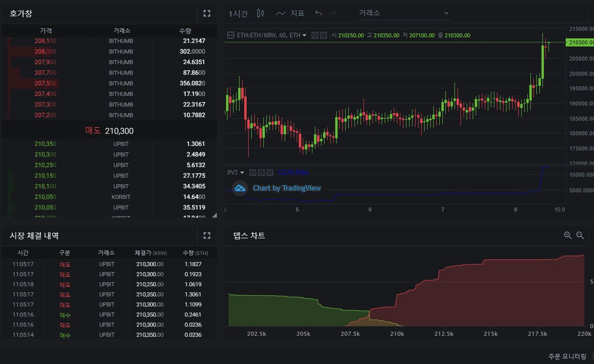This screenshot has height=364, width=594.
Task: Select the 207,300 BITHUMB ask price
Action: [x=45, y=105]
